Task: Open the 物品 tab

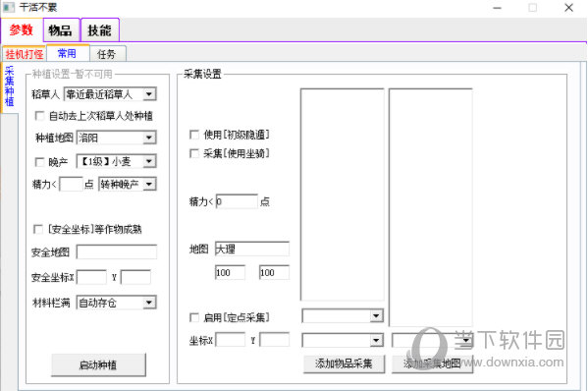Action: pyautogui.click(x=61, y=30)
